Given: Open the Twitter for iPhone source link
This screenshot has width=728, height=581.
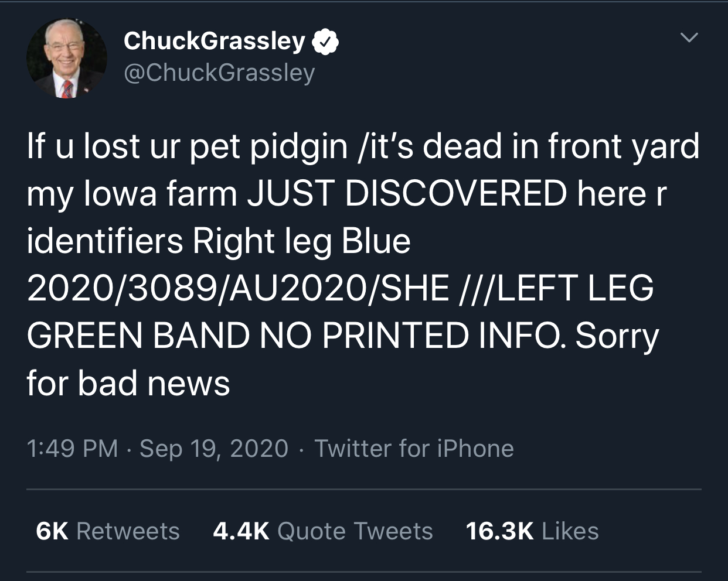Looking at the screenshot, I should coord(414,449).
